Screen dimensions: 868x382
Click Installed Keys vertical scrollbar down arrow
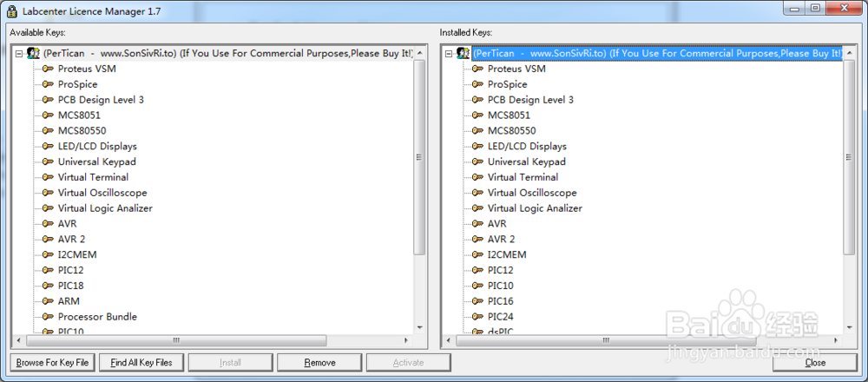point(849,328)
